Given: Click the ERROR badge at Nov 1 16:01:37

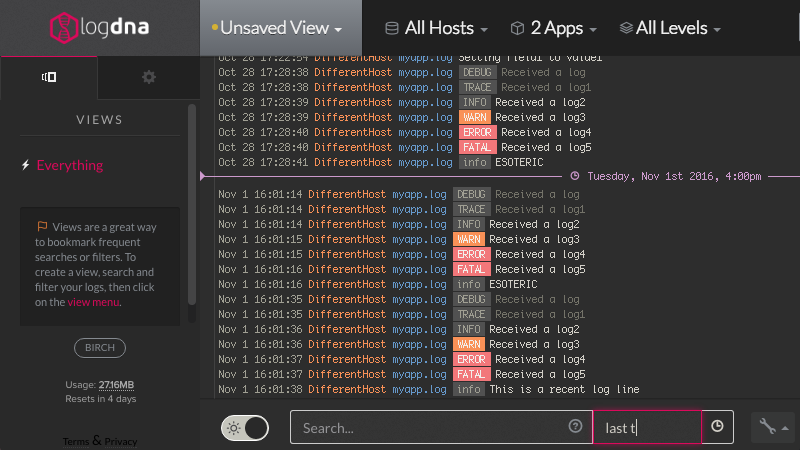Looking at the screenshot, I should (x=471, y=359).
